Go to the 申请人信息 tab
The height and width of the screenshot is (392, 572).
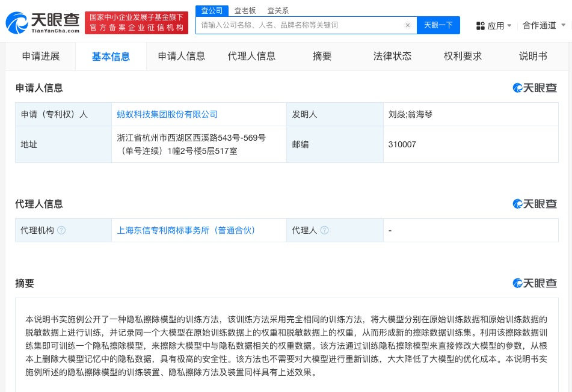(x=181, y=56)
